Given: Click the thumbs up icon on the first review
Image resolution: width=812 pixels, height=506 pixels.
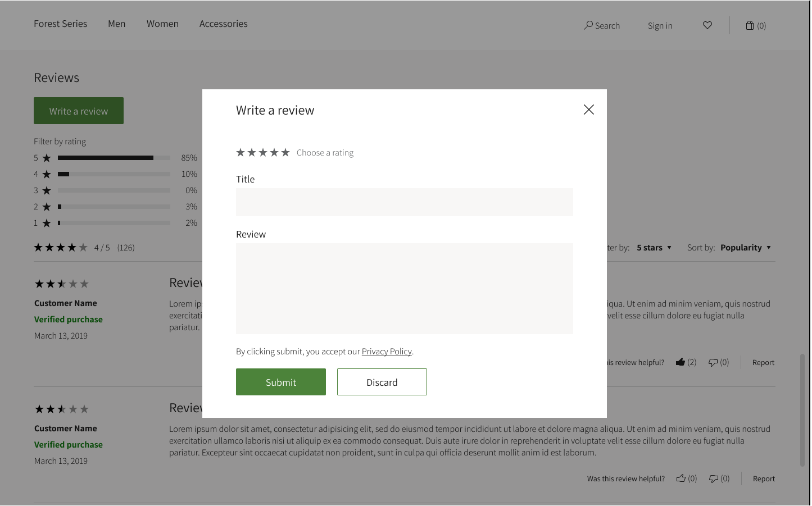Looking at the screenshot, I should pos(681,362).
